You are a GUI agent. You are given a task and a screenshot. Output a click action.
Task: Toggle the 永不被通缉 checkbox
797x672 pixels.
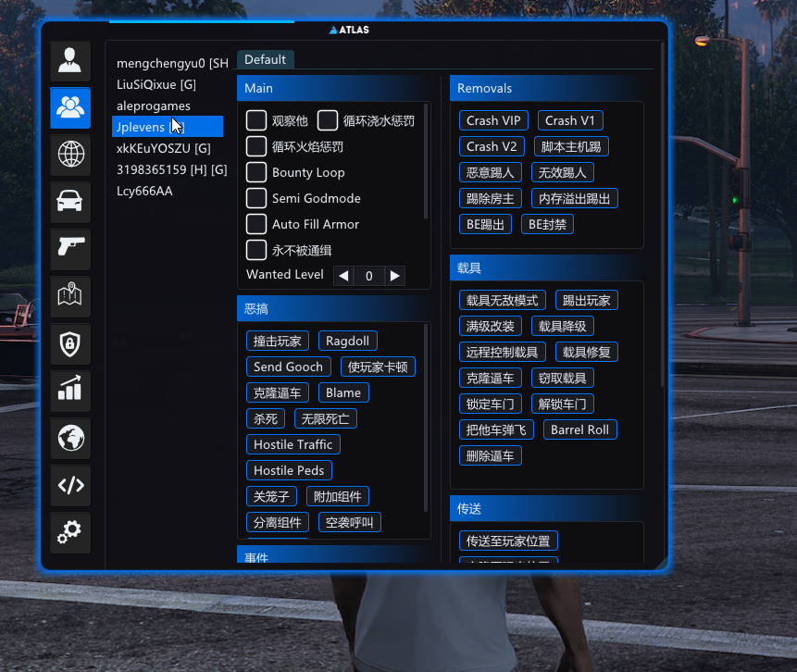click(x=256, y=250)
